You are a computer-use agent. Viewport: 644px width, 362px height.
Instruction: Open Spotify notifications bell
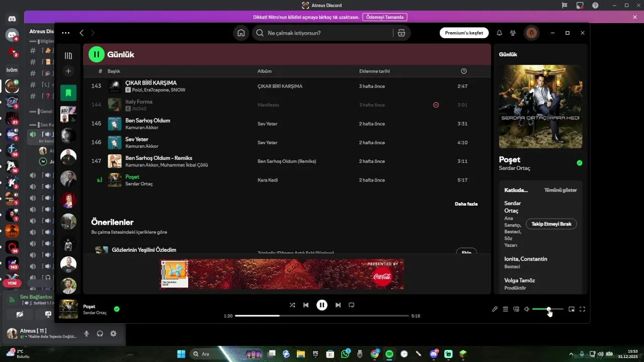[x=499, y=33]
